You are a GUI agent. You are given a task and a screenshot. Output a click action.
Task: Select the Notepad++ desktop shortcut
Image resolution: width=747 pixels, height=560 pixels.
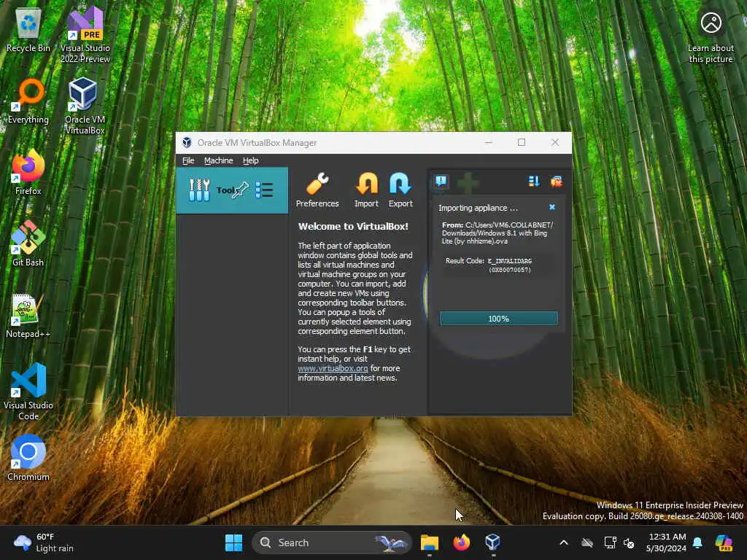(x=28, y=316)
